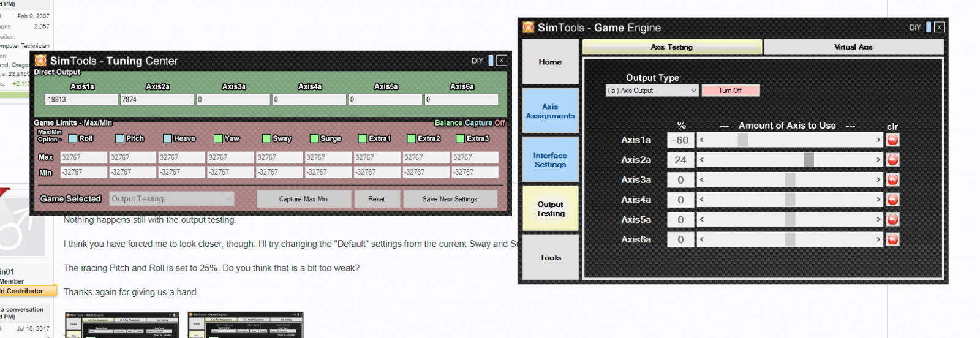980x338 pixels.
Task: Open the Output Type dropdown
Action: [652, 90]
